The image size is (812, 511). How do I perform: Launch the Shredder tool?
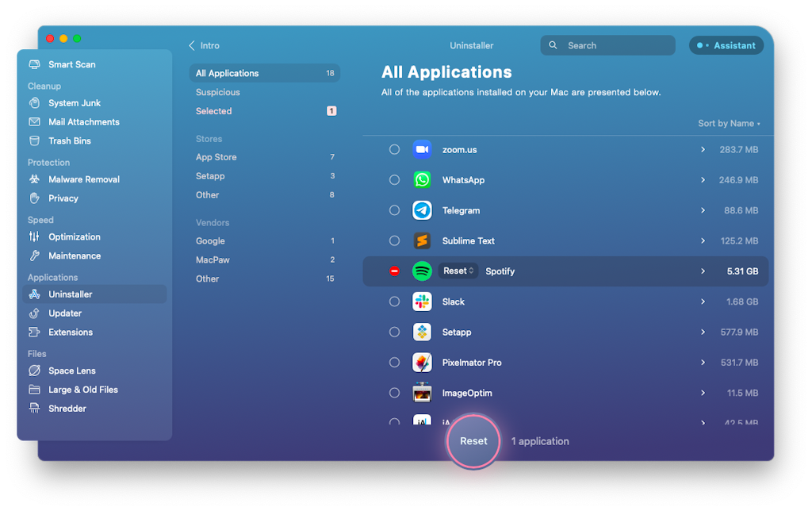point(66,408)
